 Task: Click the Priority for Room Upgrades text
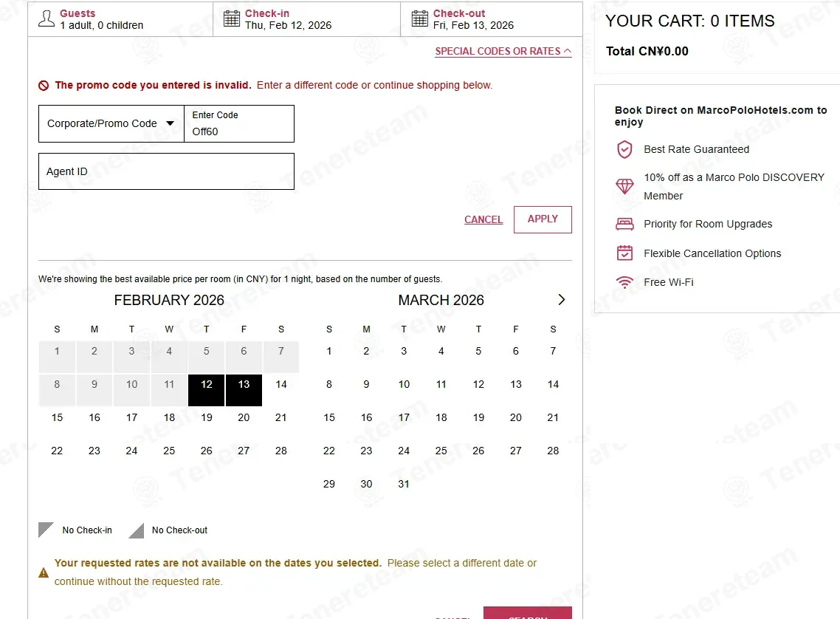point(708,224)
